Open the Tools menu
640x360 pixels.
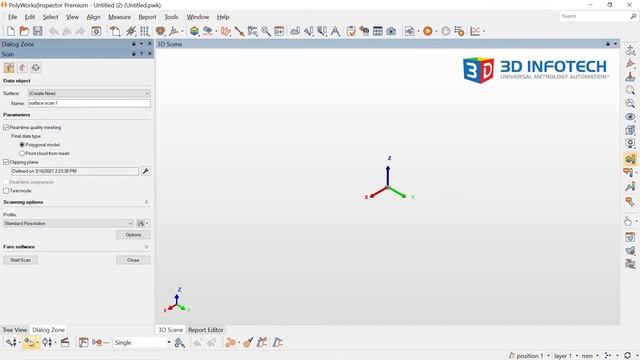[x=171, y=17]
